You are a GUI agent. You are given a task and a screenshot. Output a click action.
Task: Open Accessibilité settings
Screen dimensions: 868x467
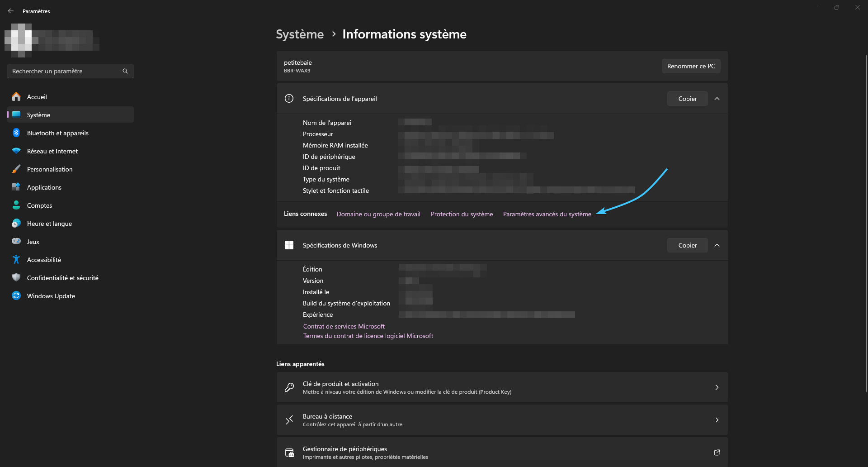tap(71, 260)
